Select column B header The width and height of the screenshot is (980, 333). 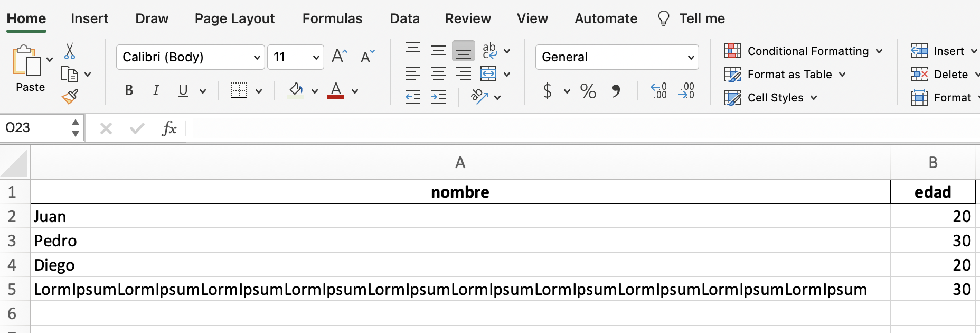coord(933,163)
